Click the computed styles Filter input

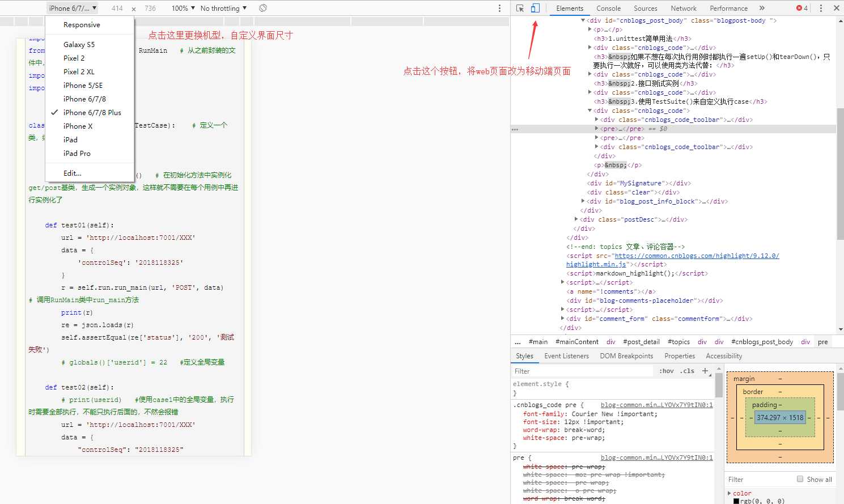[x=760, y=480]
